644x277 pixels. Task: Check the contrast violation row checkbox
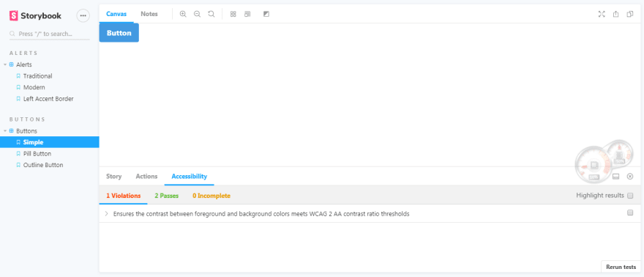pos(630,213)
